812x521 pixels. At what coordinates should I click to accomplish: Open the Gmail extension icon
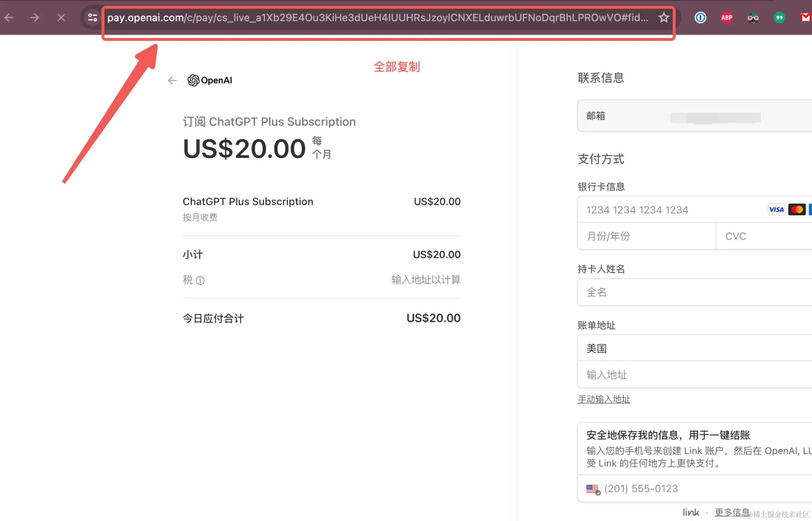click(806, 18)
